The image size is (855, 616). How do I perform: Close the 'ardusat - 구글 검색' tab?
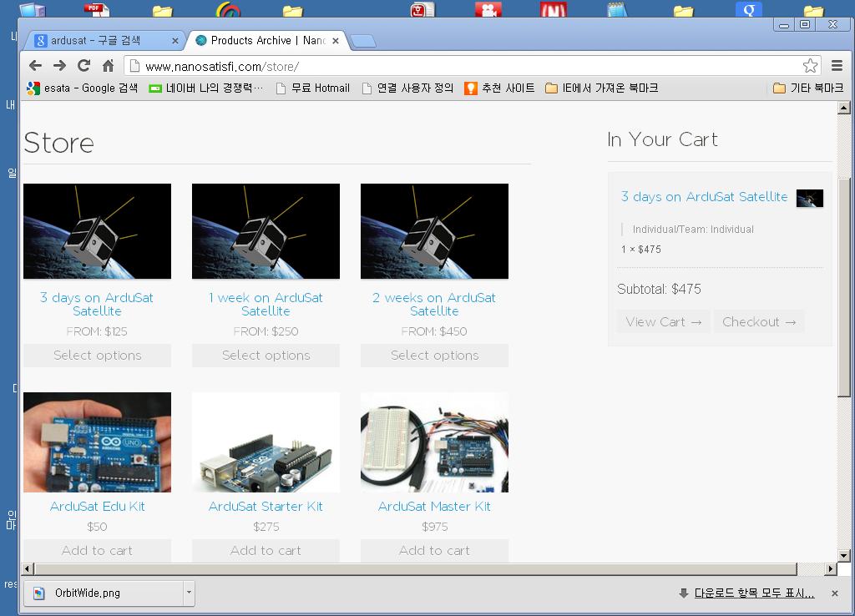click(x=175, y=41)
